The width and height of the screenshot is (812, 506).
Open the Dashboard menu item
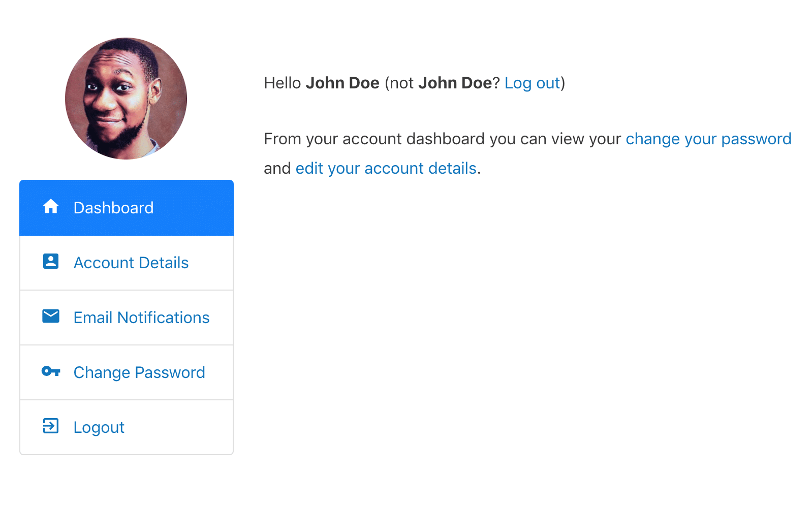coord(127,208)
